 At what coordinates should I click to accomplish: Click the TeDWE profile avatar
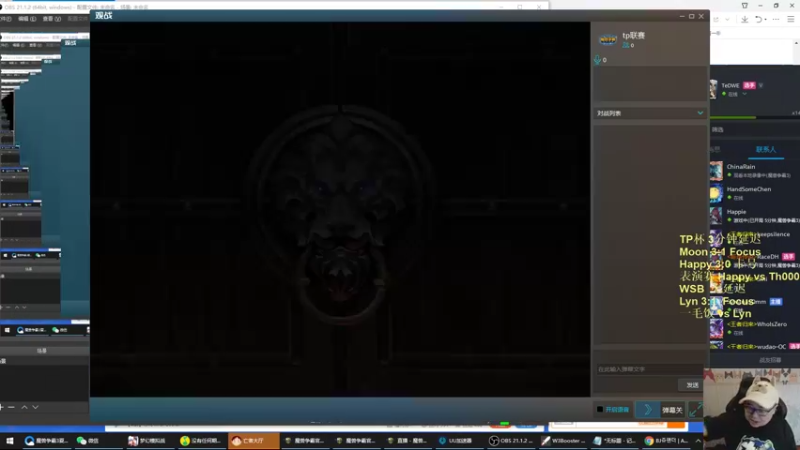(713, 89)
